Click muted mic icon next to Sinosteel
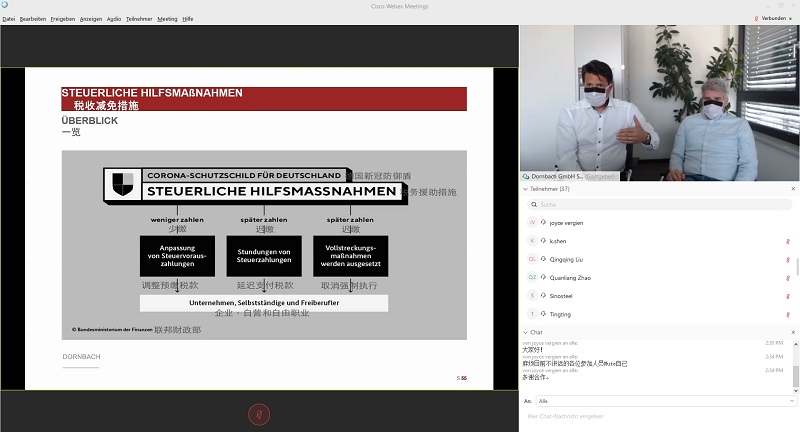This screenshot has height=432, width=800. [787, 296]
